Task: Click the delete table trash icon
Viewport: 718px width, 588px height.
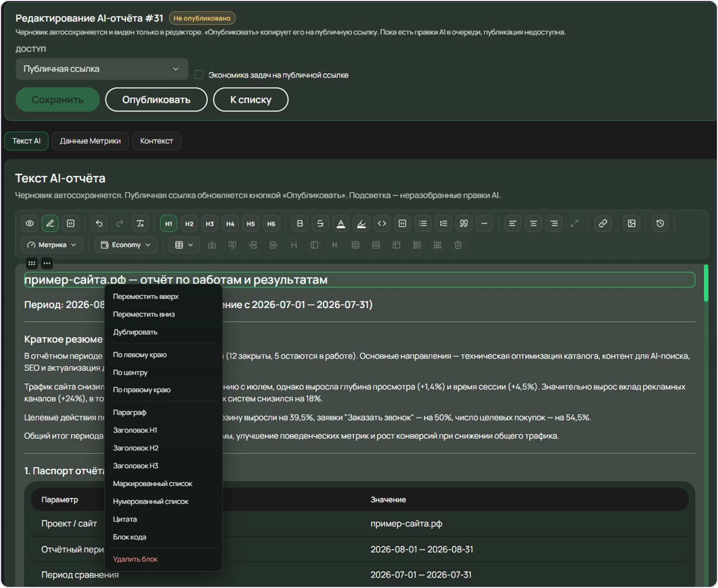Action: click(x=458, y=245)
